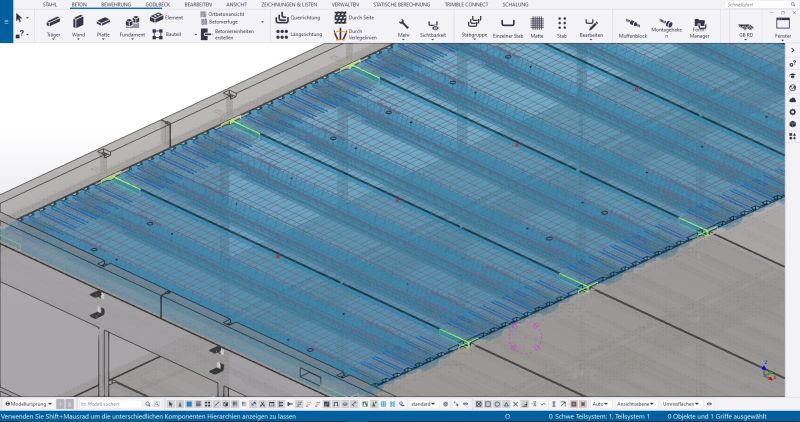Open the Umrissflächen dropdown

coord(680,404)
